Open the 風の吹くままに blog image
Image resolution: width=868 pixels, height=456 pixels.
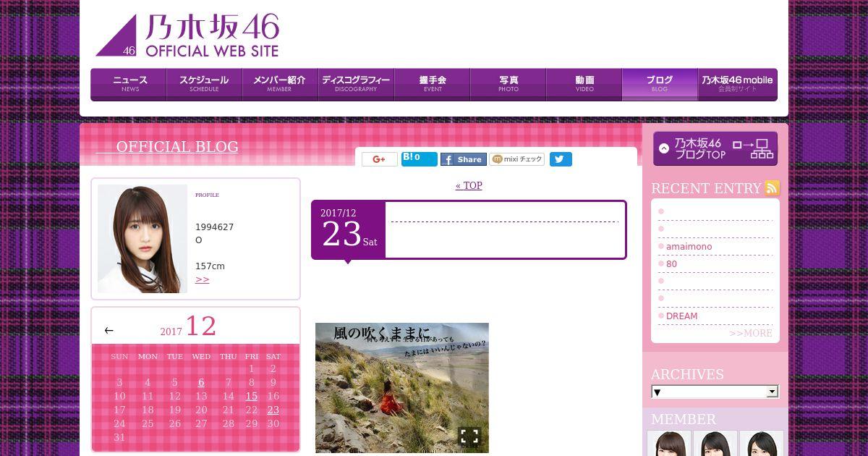tap(402, 388)
